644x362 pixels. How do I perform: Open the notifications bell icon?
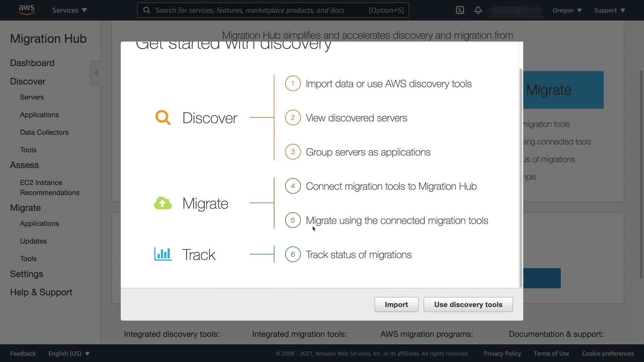(x=478, y=10)
